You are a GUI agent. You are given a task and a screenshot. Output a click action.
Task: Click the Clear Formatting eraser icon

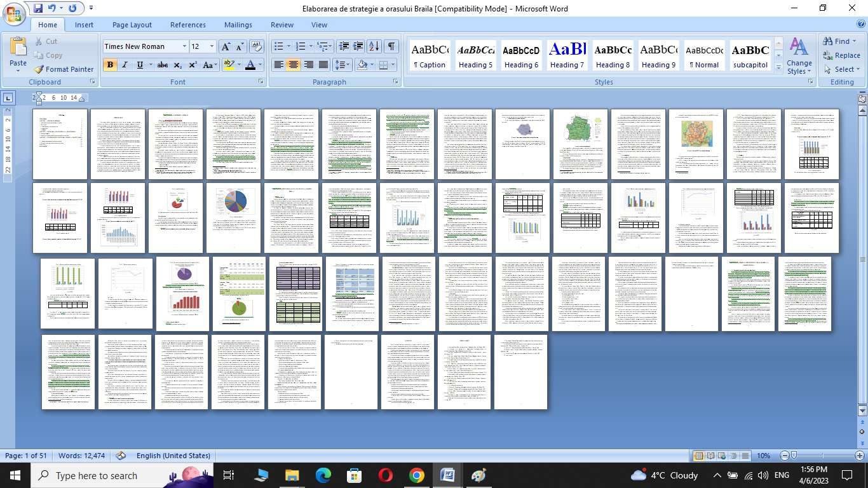(x=257, y=46)
